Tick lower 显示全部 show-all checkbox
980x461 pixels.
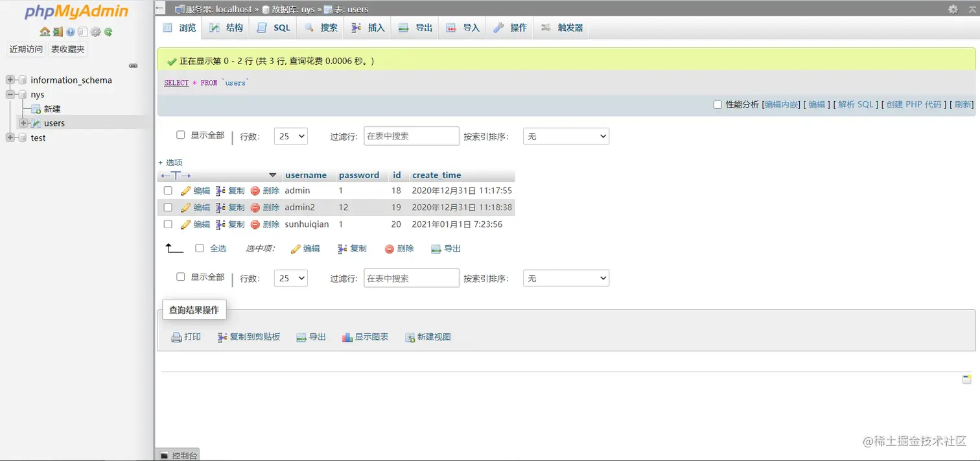(181, 277)
